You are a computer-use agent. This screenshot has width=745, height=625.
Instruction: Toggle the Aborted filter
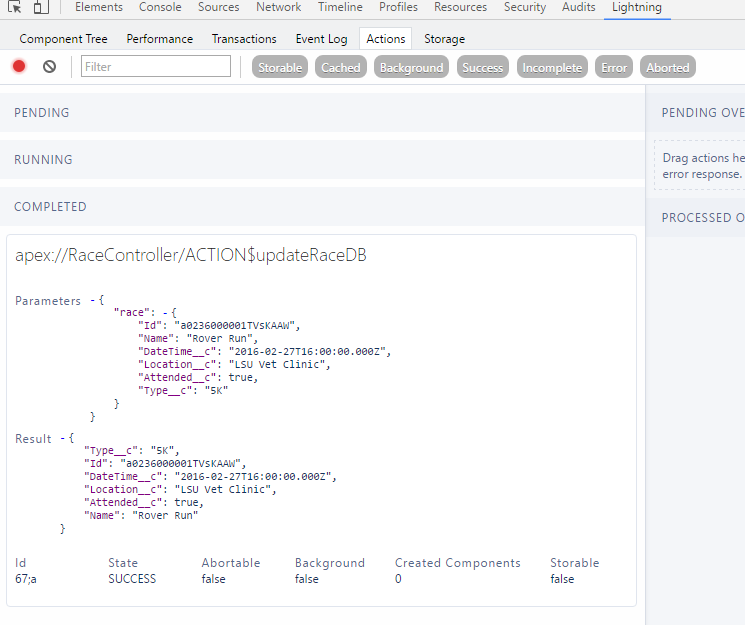667,68
